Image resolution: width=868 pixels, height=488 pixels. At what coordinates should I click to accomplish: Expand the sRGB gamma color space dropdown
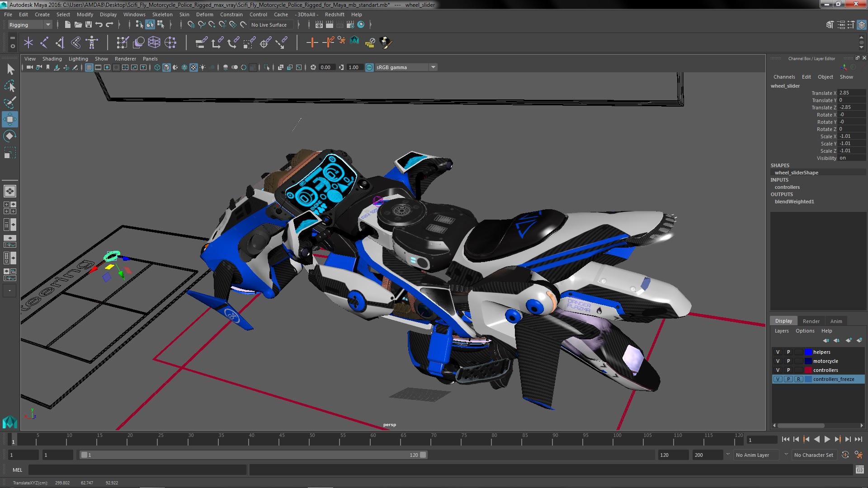pos(433,67)
